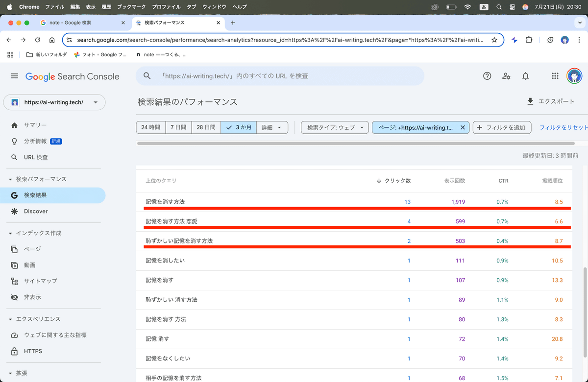This screenshot has height=382, width=588.
Task: Click the URL search magnifier icon
Action: pos(147,76)
